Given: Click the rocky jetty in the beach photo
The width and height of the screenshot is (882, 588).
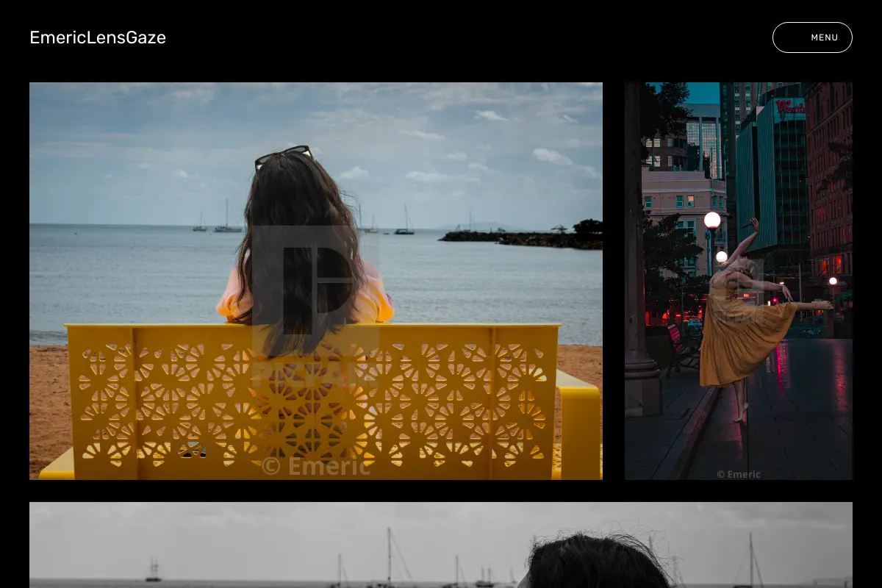Looking at the screenshot, I should tap(520, 237).
